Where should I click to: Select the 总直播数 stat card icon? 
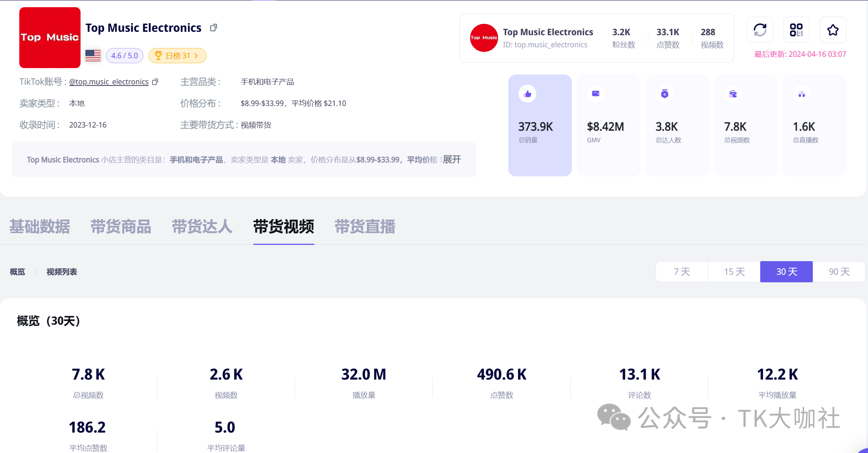801,94
